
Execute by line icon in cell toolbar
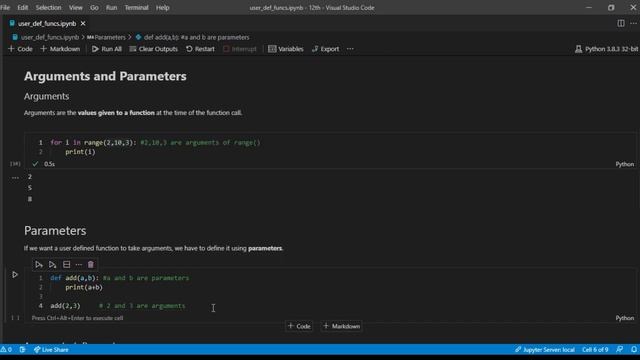39,264
